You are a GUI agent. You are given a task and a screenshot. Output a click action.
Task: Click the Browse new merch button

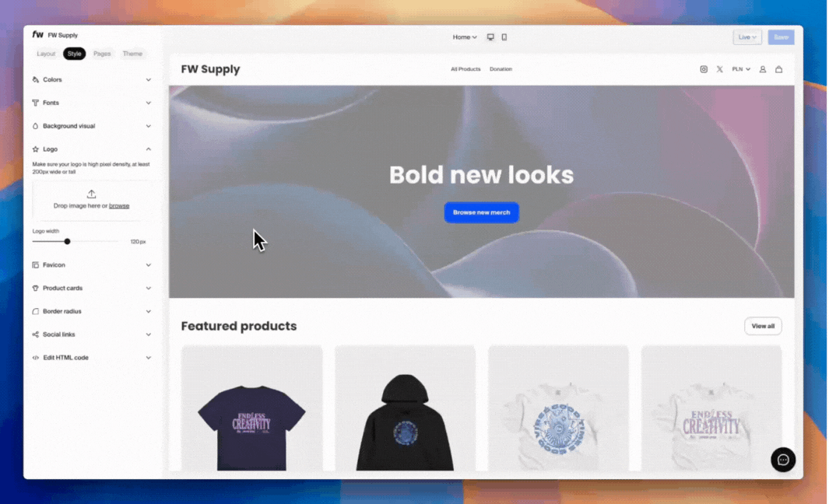[x=481, y=212]
